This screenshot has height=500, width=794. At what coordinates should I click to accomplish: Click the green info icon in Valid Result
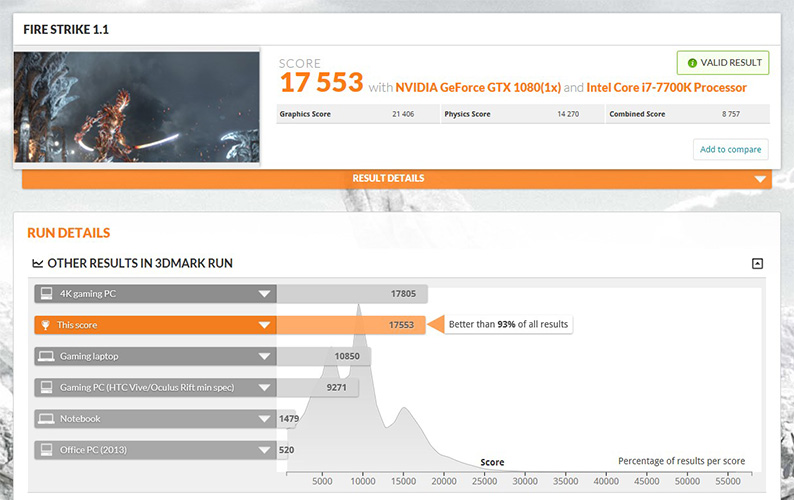tap(692, 63)
